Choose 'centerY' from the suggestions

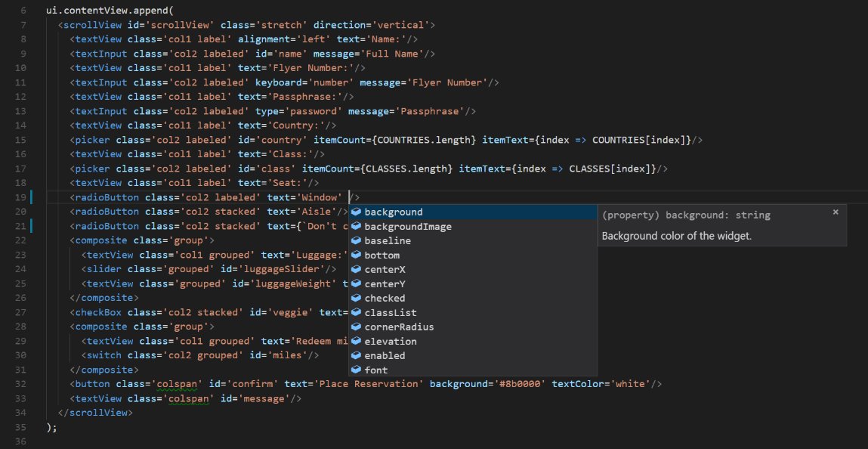pos(473,284)
